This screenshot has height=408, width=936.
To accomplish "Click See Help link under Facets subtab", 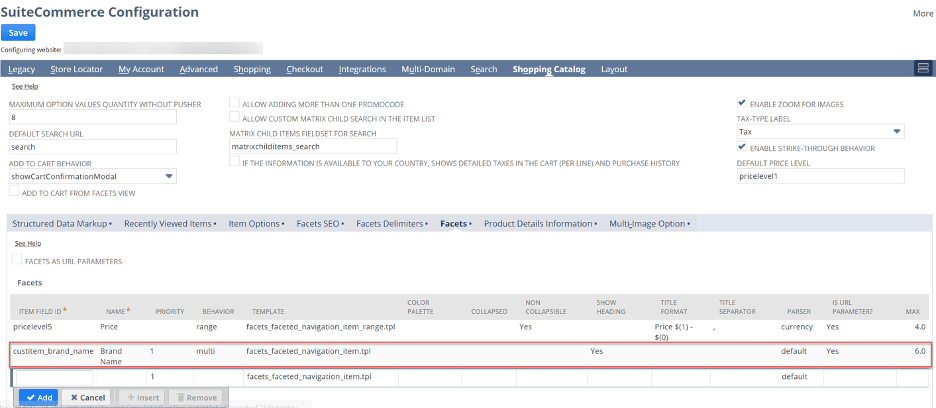I will [x=27, y=243].
